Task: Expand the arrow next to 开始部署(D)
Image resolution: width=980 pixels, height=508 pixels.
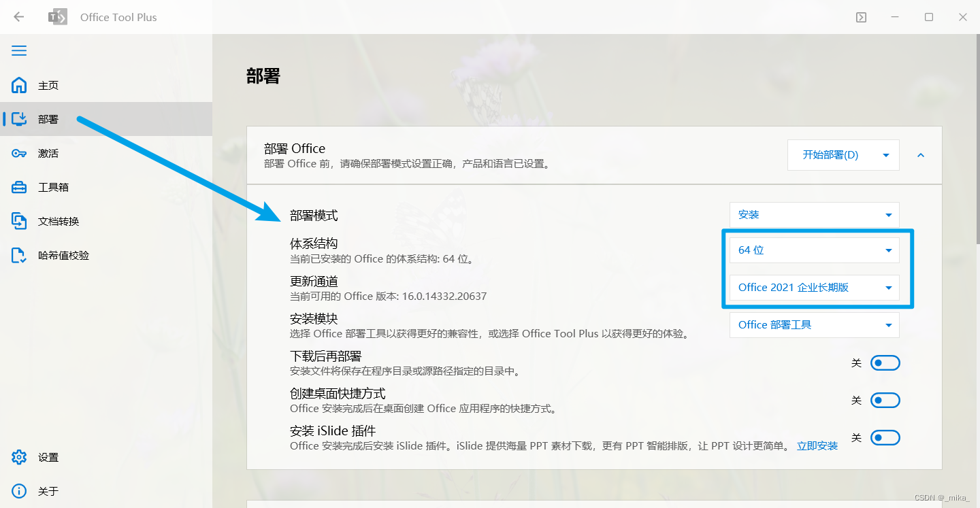Action: (x=886, y=155)
